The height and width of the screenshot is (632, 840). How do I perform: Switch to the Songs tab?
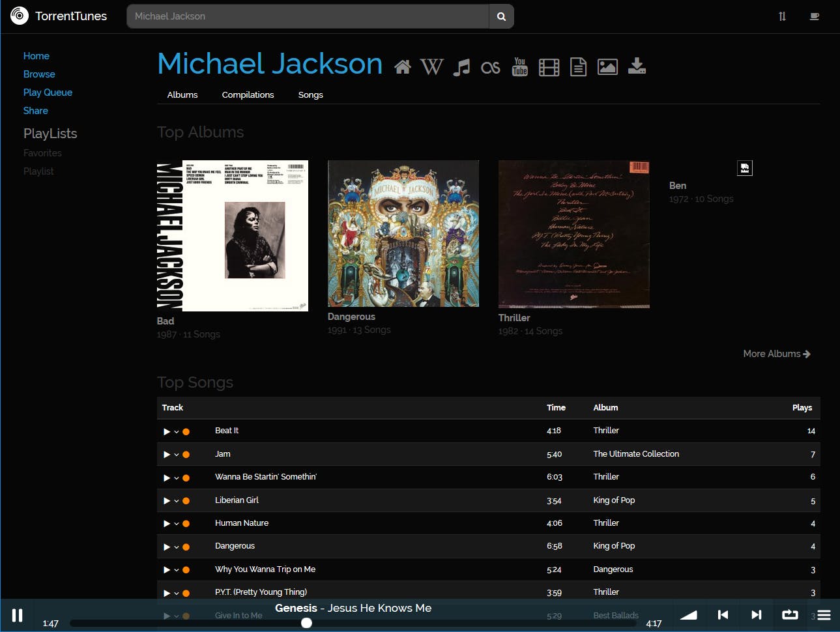pyautogui.click(x=310, y=94)
